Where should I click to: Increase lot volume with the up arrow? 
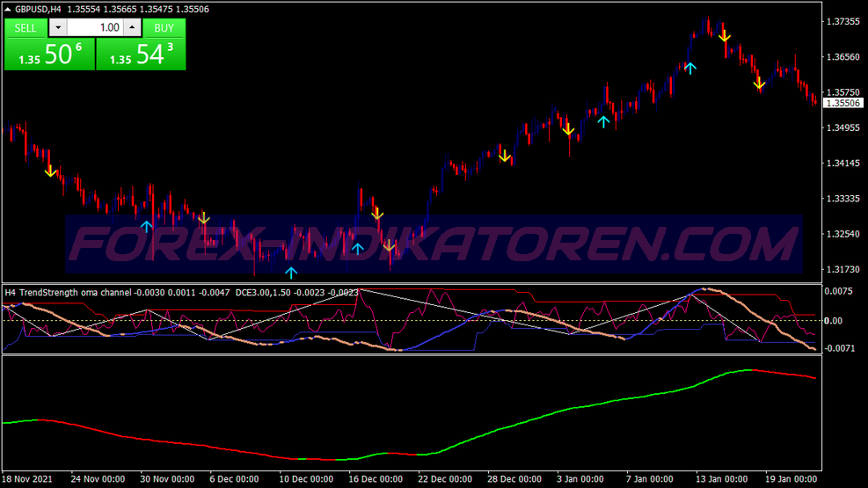(x=132, y=27)
